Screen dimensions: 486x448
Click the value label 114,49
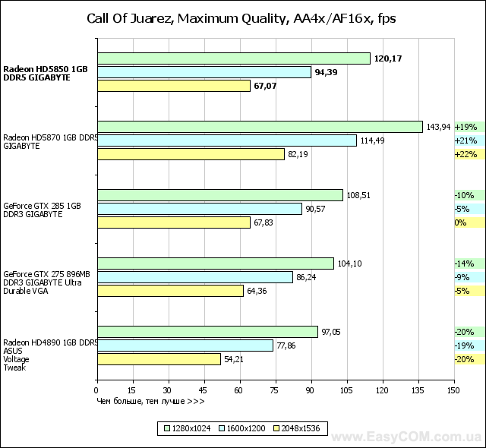372,140
